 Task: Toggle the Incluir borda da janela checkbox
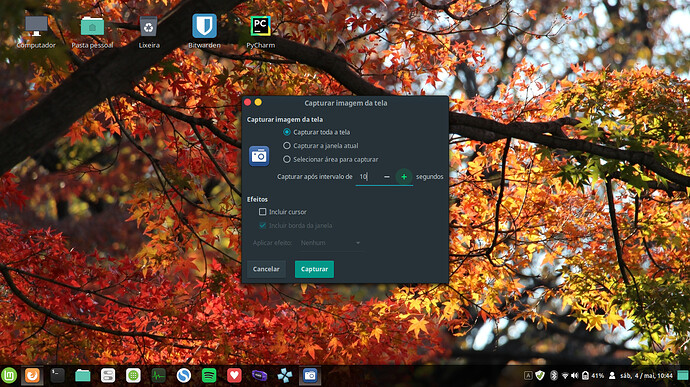point(263,225)
